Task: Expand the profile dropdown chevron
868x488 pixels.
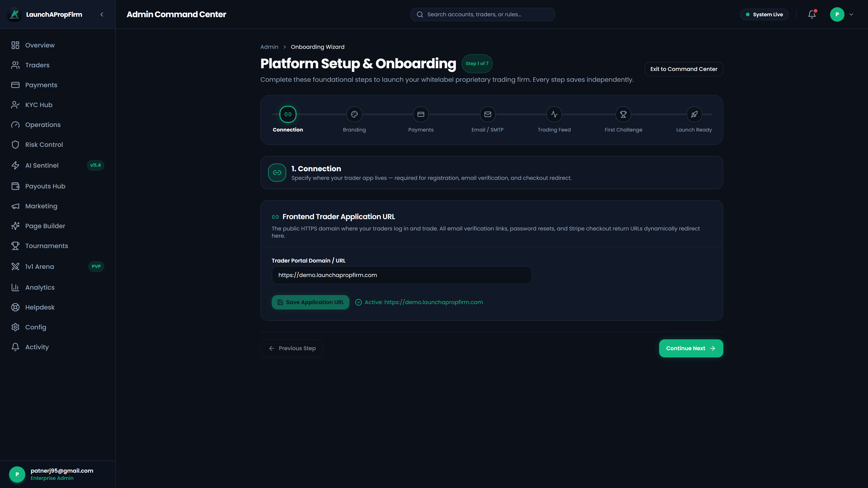Action: 851,14
